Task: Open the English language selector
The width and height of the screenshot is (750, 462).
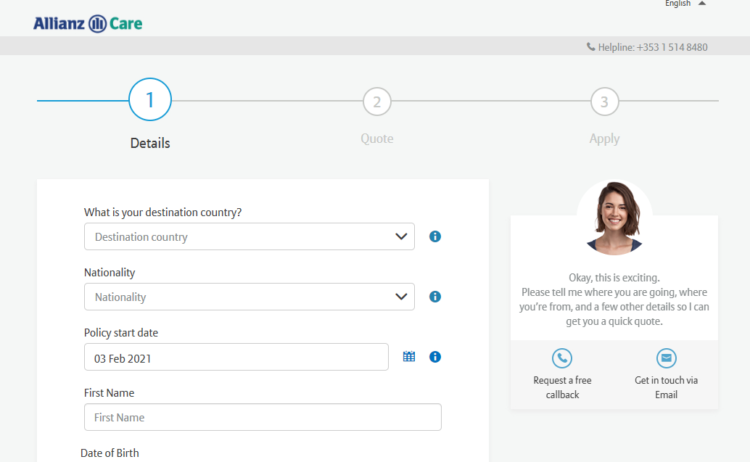Action: 685,4
